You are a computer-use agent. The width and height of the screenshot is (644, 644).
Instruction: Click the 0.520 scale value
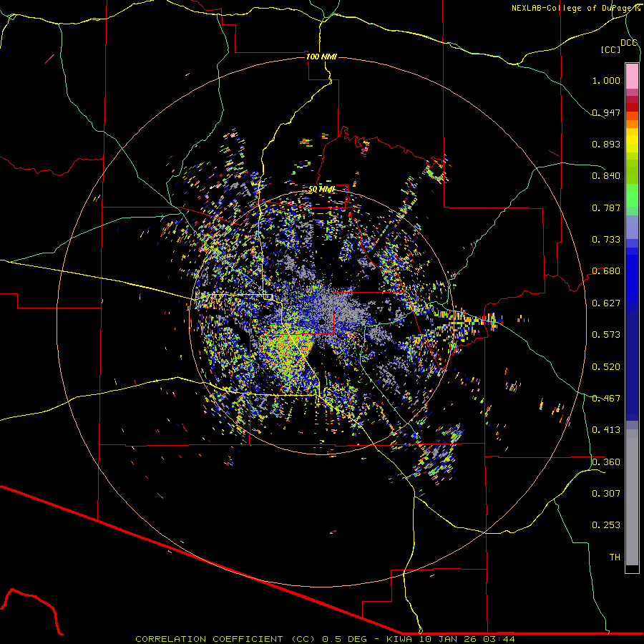(x=606, y=367)
